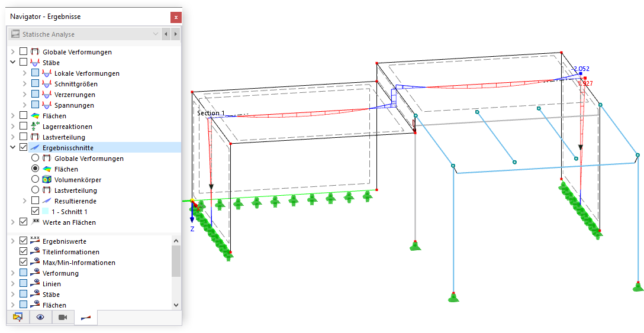Expand the Lagerreaktionen node
This screenshot has height=333, width=644.
pos(13,127)
